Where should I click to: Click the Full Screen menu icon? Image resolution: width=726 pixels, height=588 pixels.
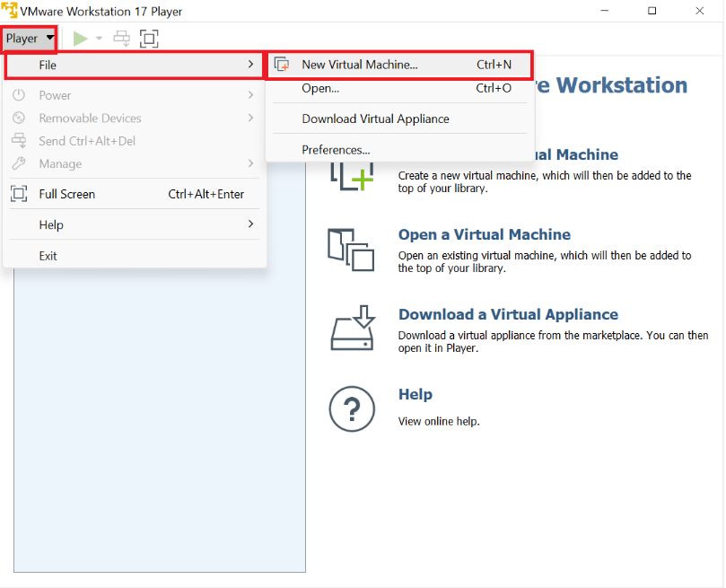[19, 194]
